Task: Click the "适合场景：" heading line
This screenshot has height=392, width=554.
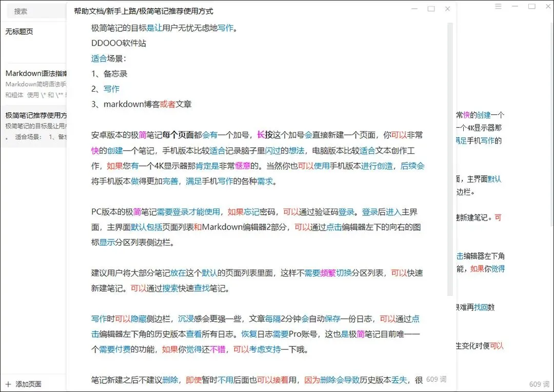Action: pos(109,58)
